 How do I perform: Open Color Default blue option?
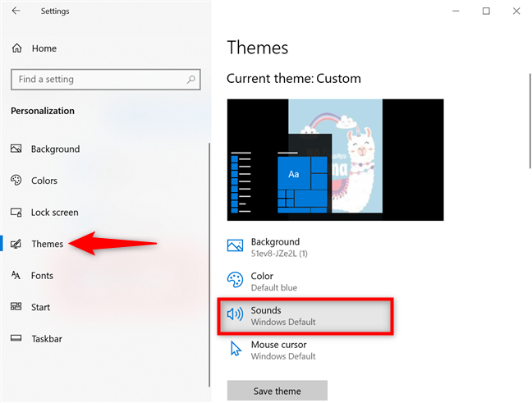[x=305, y=282]
